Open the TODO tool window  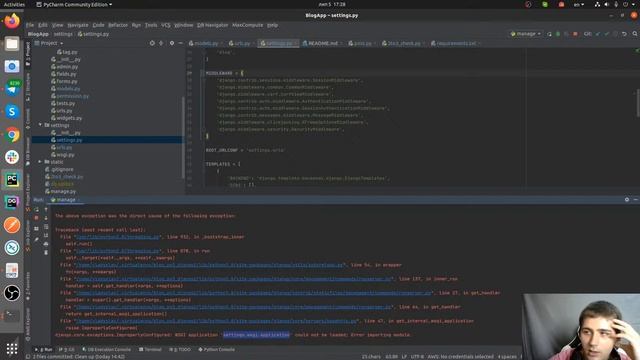(x=180, y=350)
